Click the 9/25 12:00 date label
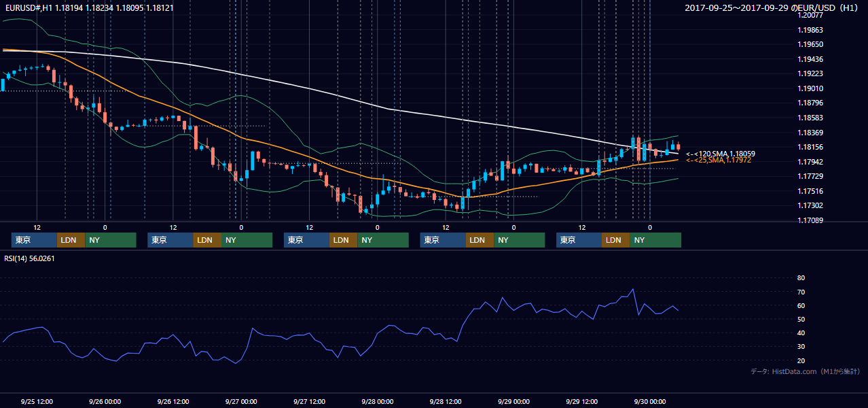868x408 pixels. click(37, 401)
